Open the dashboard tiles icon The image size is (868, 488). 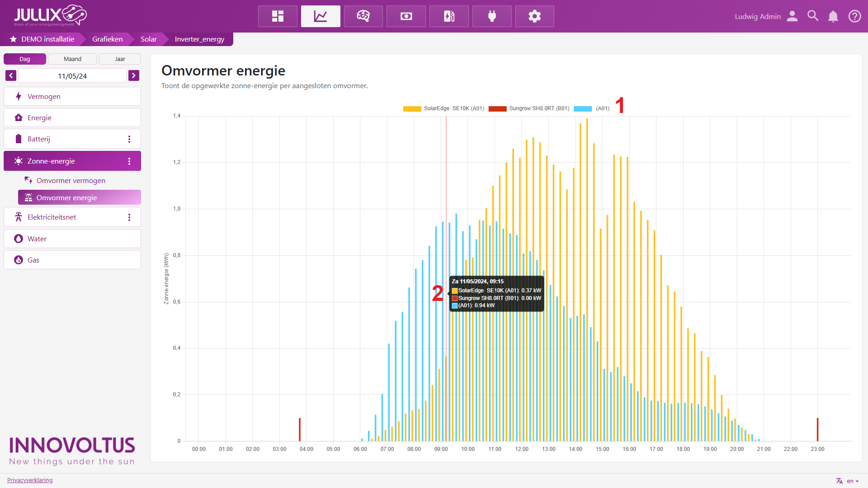[278, 16]
